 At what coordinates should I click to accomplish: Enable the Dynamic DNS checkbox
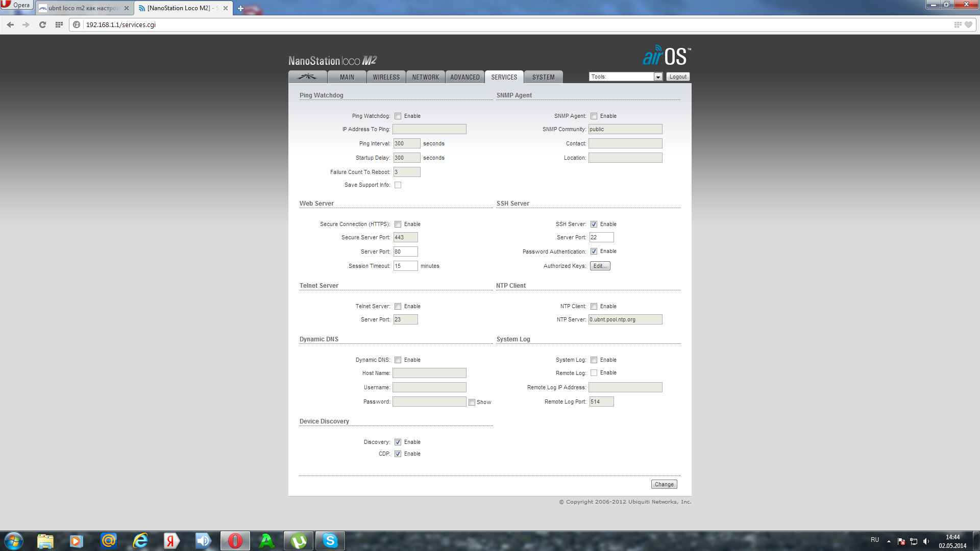pyautogui.click(x=398, y=360)
